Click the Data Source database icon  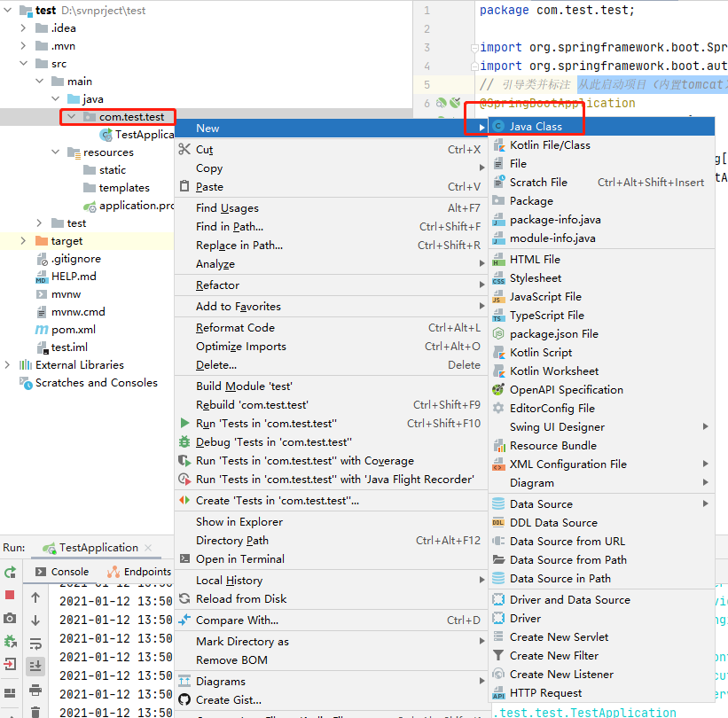pos(498,503)
